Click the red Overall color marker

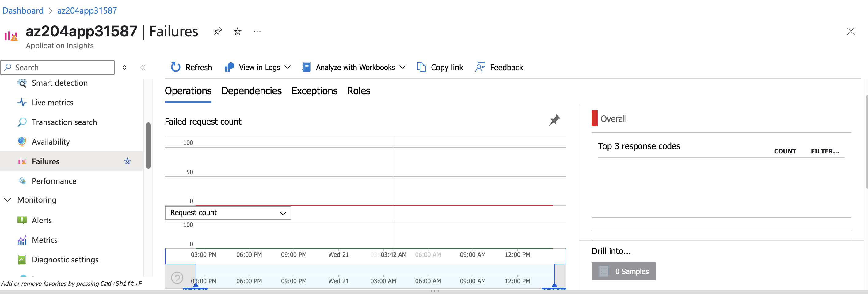pos(594,118)
